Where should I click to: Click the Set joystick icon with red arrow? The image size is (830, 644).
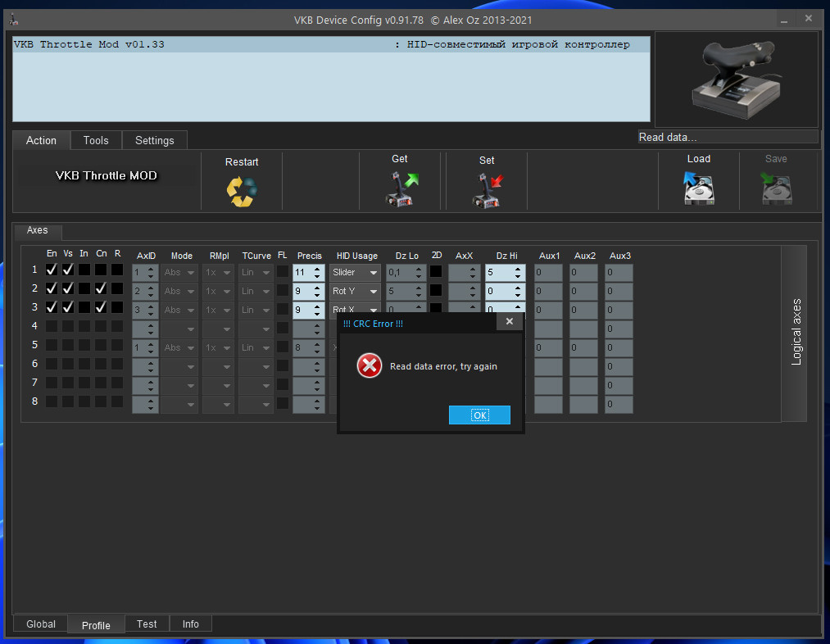point(488,191)
